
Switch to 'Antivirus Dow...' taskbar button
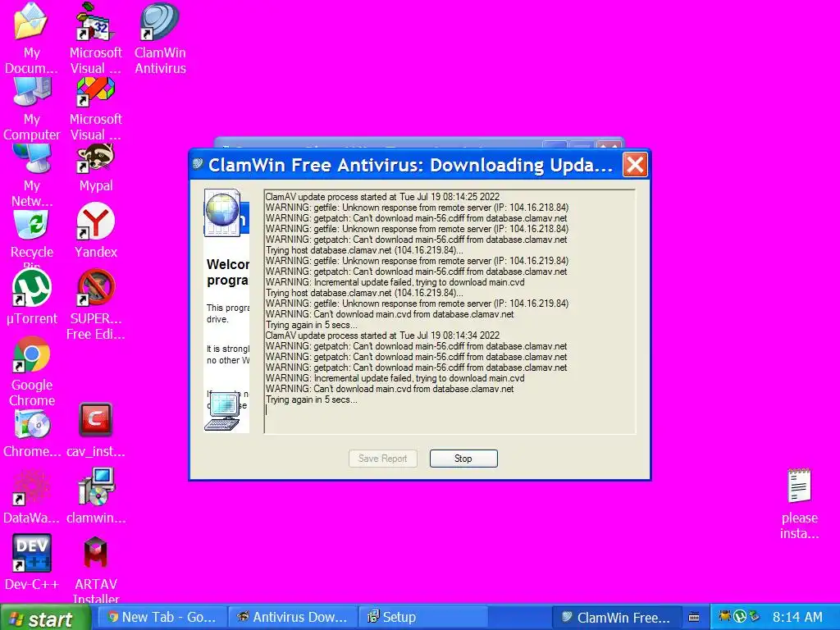coord(293,617)
